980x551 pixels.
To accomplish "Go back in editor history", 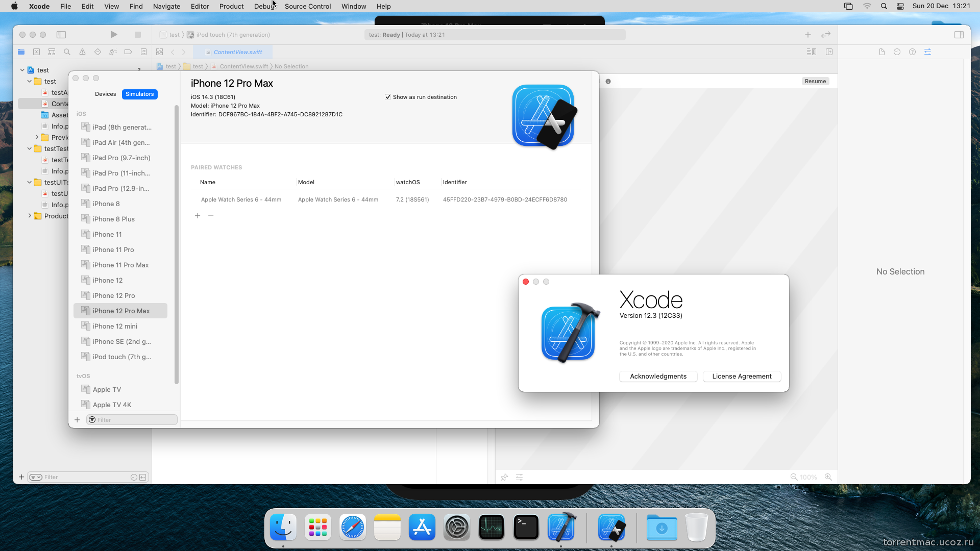I will (173, 52).
